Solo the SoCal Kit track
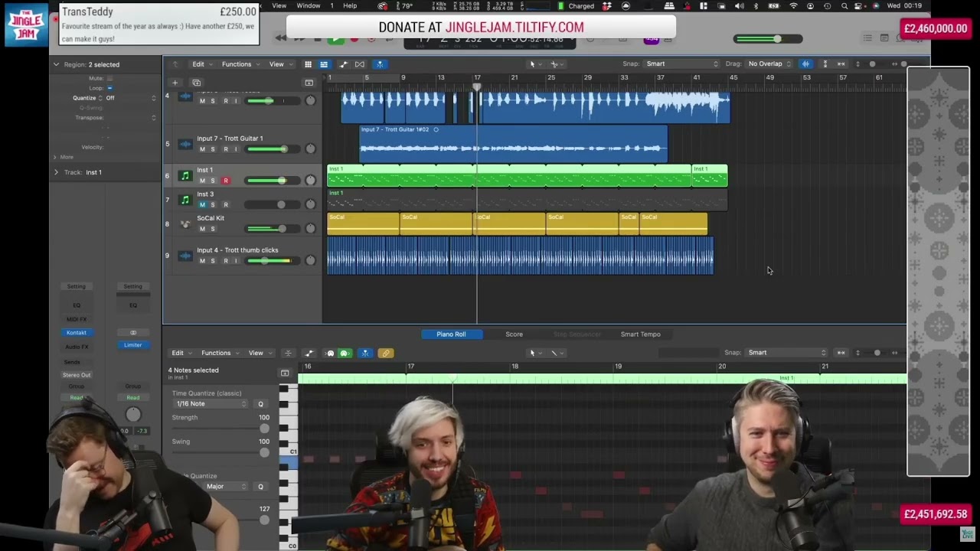This screenshot has width=980, height=551. pyautogui.click(x=213, y=229)
